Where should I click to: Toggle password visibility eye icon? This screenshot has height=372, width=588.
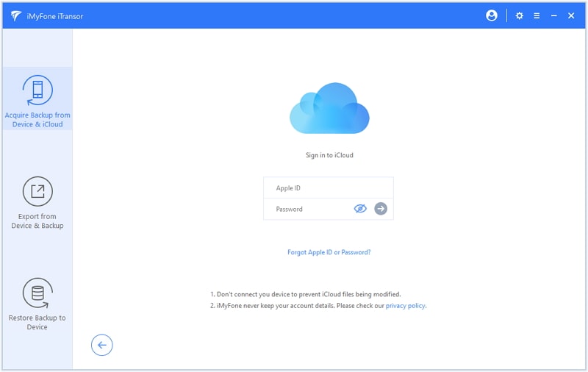point(360,209)
